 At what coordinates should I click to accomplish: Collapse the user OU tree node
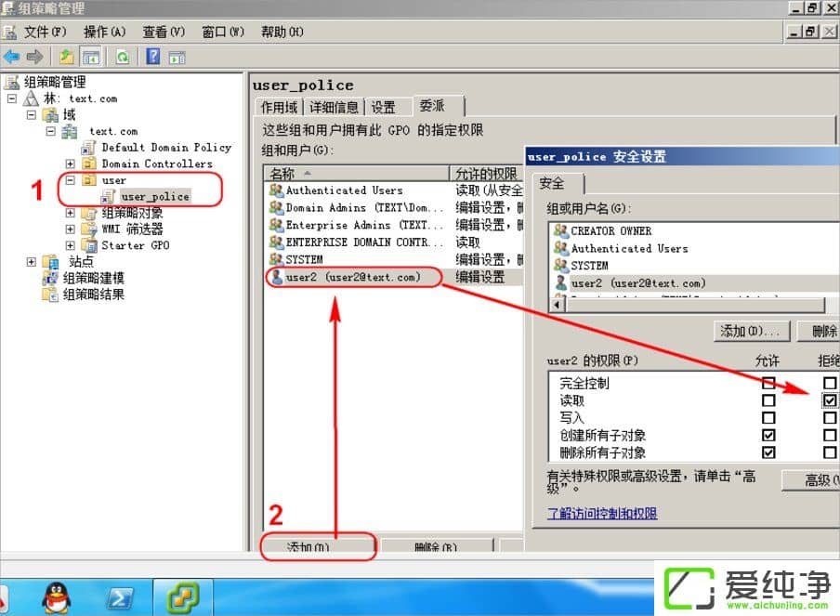[71, 179]
